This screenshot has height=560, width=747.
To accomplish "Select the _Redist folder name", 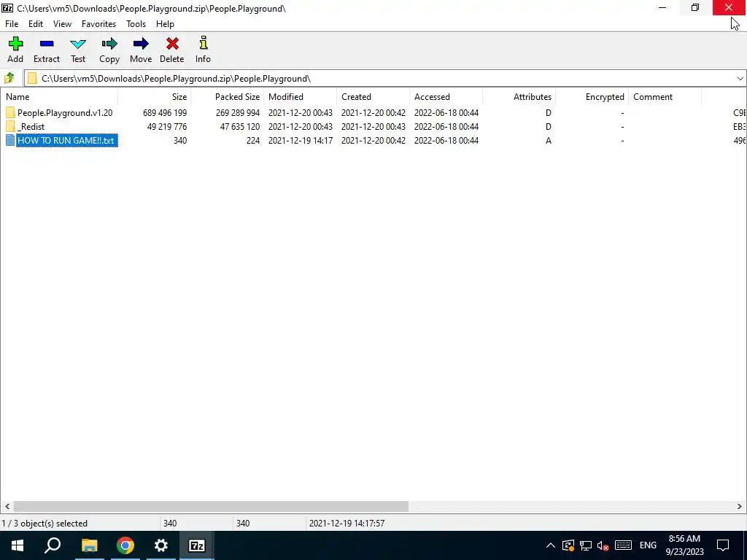I will 31,127.
